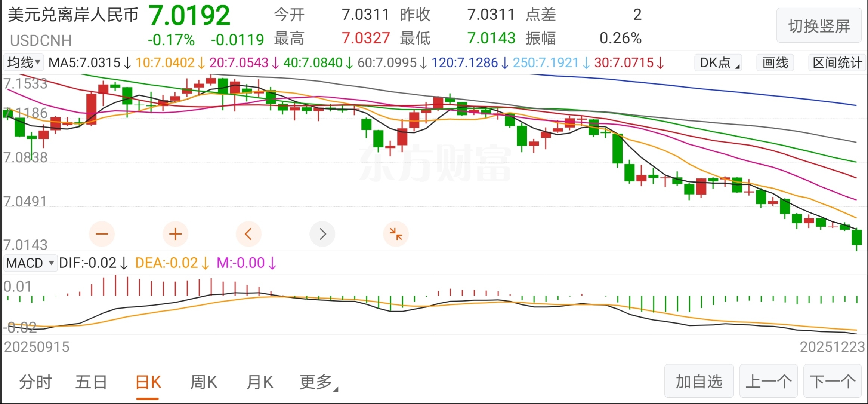This screenshot has height=404, width=868.
Task: Activate the 画线 drawing tool
Action: 775,62
